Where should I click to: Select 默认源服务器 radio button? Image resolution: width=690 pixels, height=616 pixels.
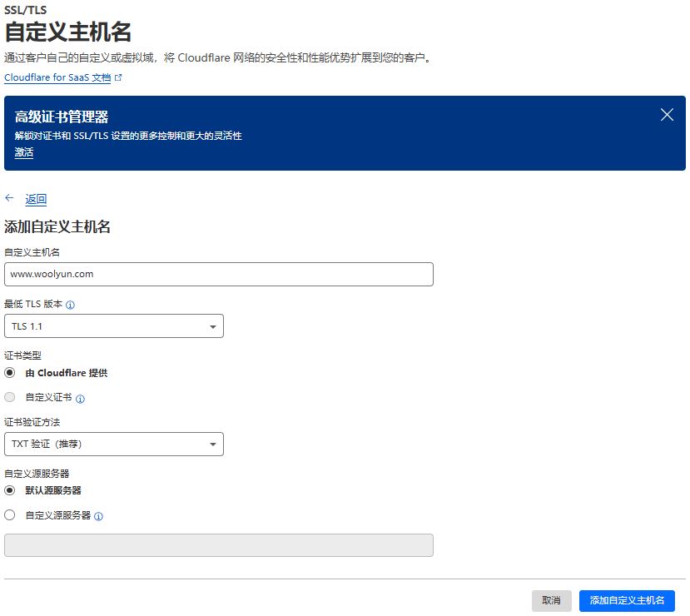[10, 490]
